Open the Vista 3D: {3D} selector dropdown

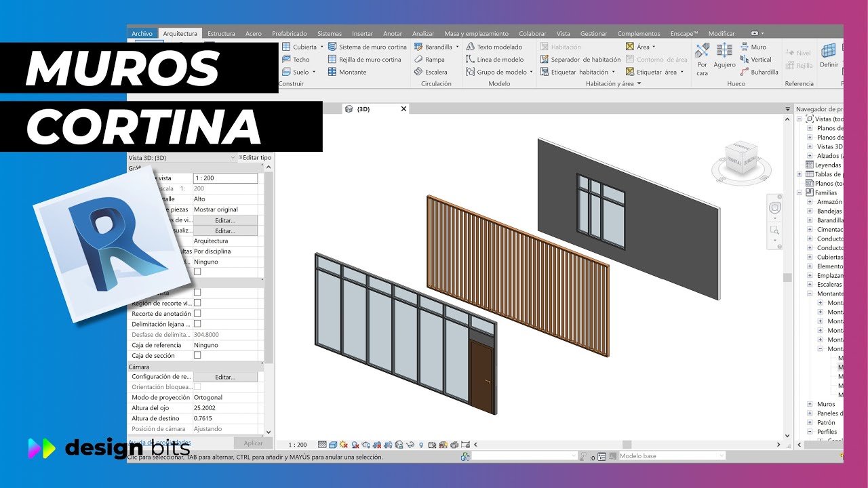pyautogui.click(x=233, y=157)
